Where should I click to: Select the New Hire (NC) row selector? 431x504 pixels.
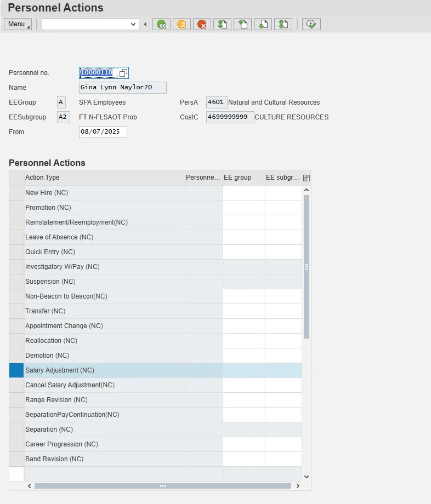coord(16,193)
